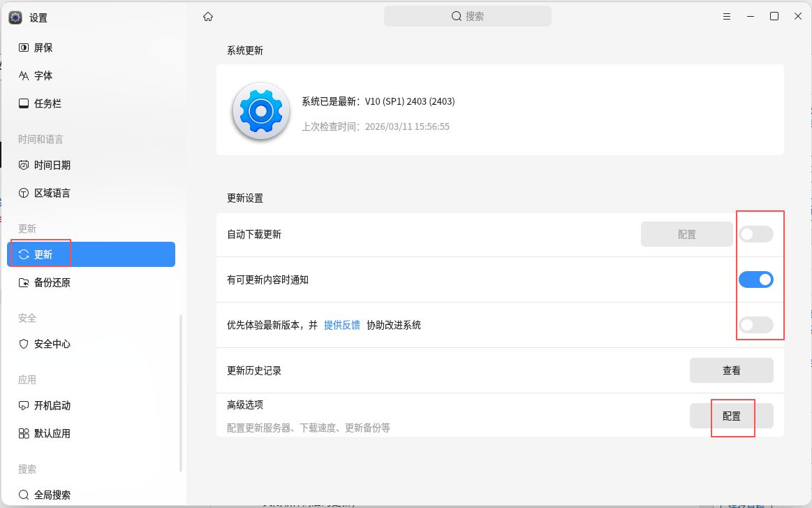Screen dimensions: 812x508
Task: Open 屏保 screensaver settings
Action: coord(43,48)
